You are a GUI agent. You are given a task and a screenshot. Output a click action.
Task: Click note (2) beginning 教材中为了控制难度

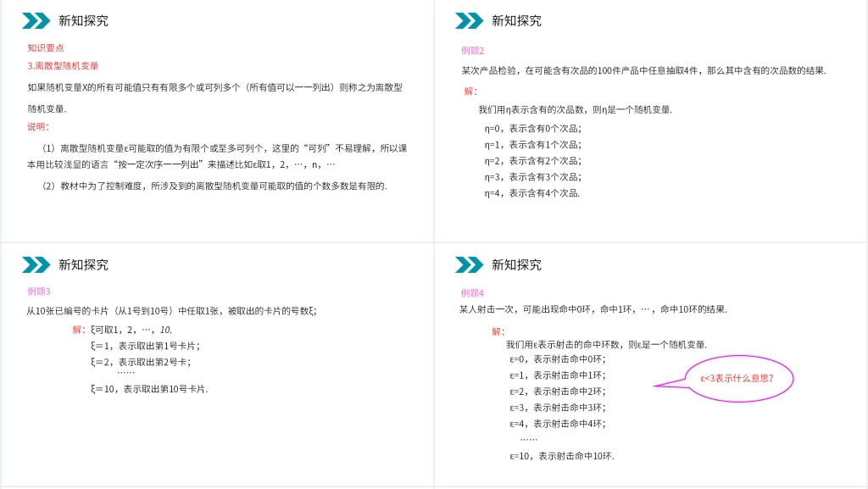(x=214, y=186)
